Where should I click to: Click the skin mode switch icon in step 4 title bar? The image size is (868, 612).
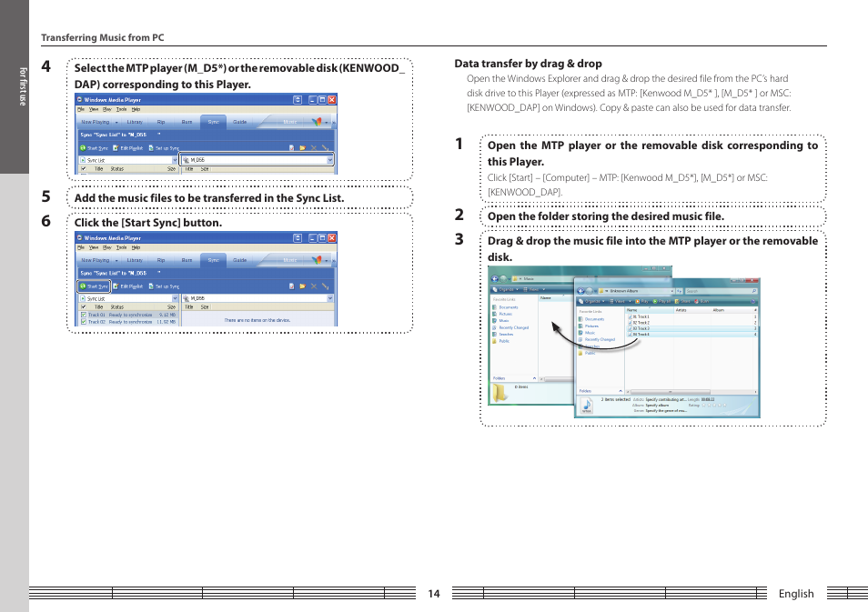298,100
